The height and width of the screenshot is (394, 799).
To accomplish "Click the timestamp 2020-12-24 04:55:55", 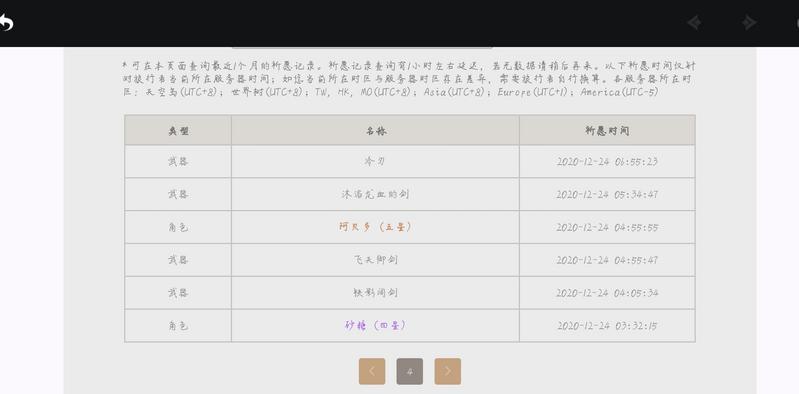I will tap(607, 227).
